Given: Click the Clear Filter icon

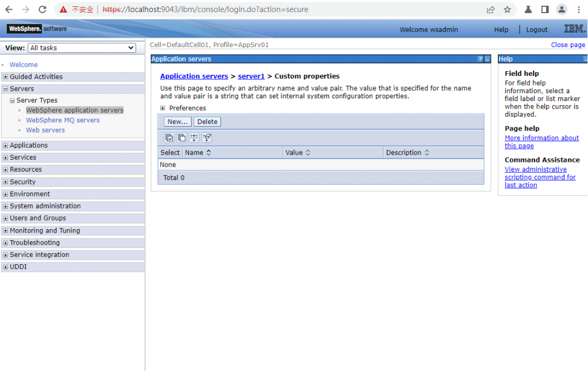Looking at the screenshot, I should pos(207,138).
